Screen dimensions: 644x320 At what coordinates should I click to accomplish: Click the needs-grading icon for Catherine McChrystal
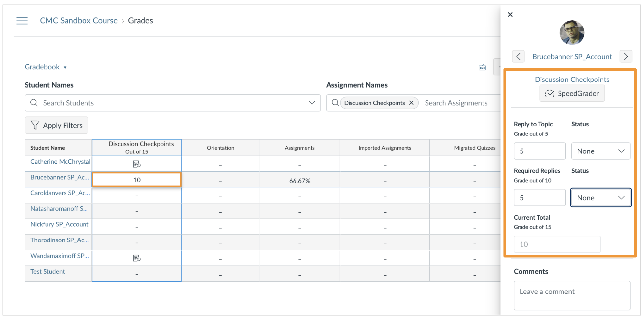click(137, 164)
